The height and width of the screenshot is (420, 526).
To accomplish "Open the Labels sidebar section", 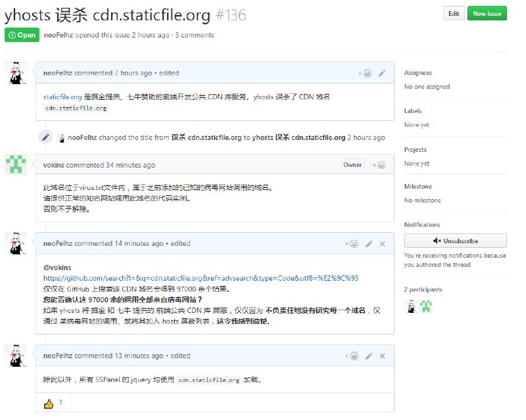I will tap(413, 111).
